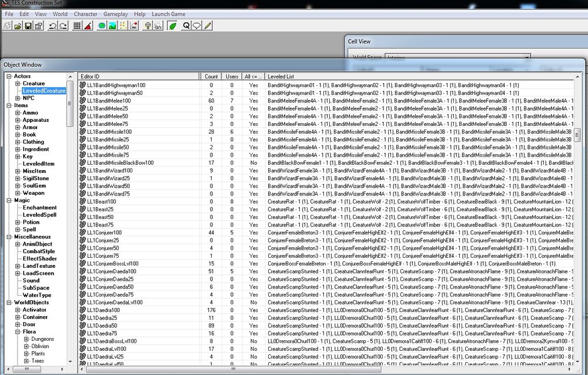The height and width of the screenshot is (375, 588).
Task: Click the icon beside LL1Conjurer100 row
Action: click(83, 233)
